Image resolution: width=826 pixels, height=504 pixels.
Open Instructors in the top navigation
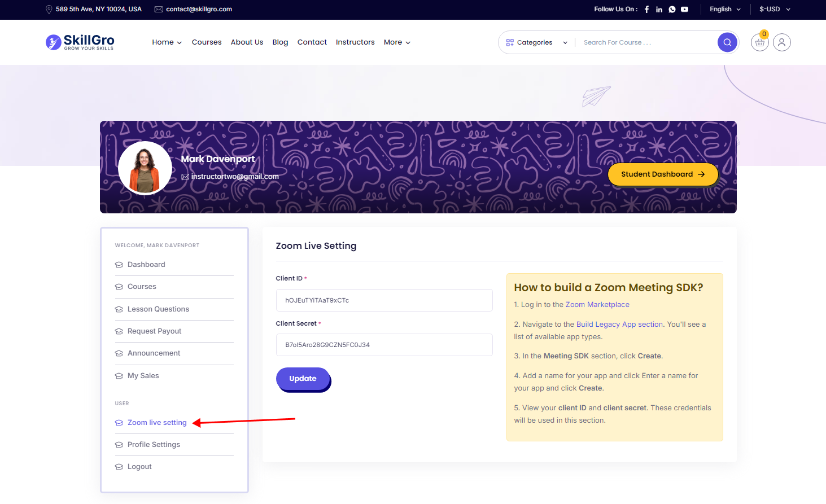(x=355, y=42)
